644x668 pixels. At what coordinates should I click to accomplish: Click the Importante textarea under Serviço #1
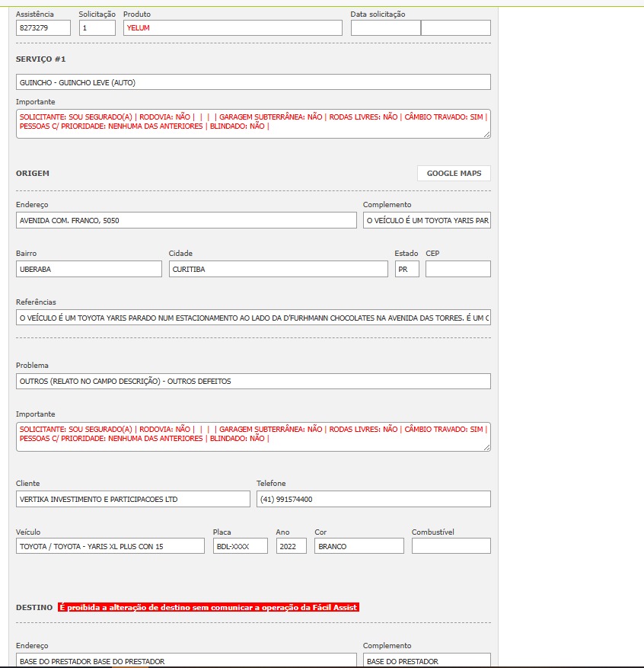tap(253, 124)
